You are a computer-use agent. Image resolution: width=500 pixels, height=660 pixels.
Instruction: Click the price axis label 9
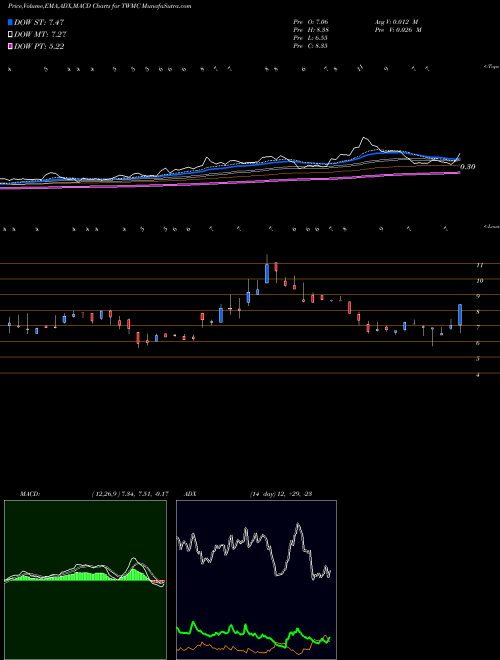pos(478,296)
